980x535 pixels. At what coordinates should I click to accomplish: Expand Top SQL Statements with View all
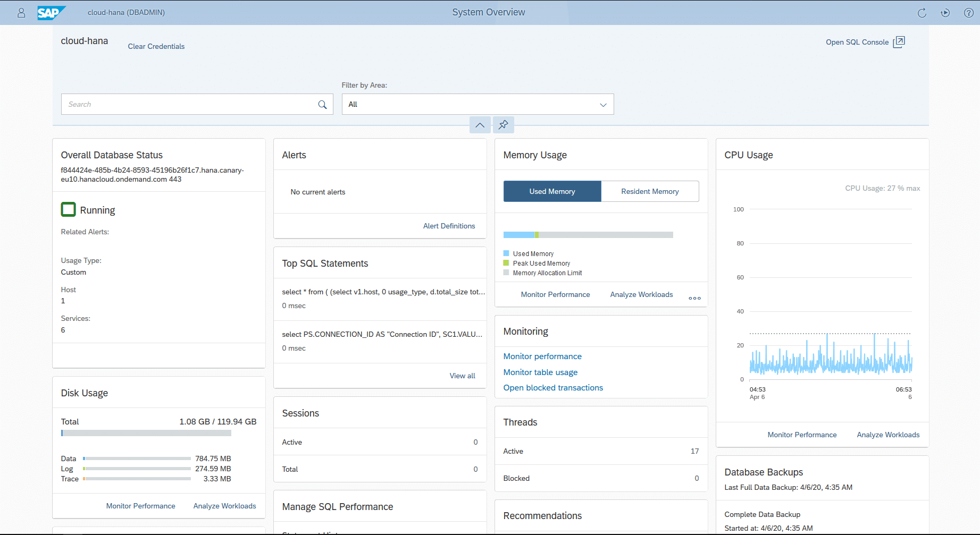(x=462, y=376)
